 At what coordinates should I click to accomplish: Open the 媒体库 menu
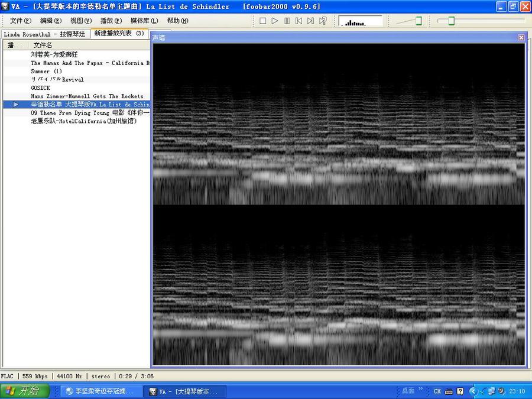(144, 21)
